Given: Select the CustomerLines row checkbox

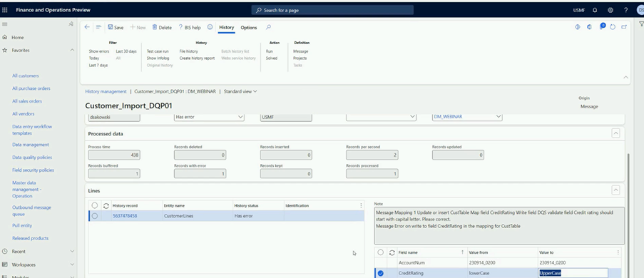Looking at the screenshot, I should pos(95,216).
